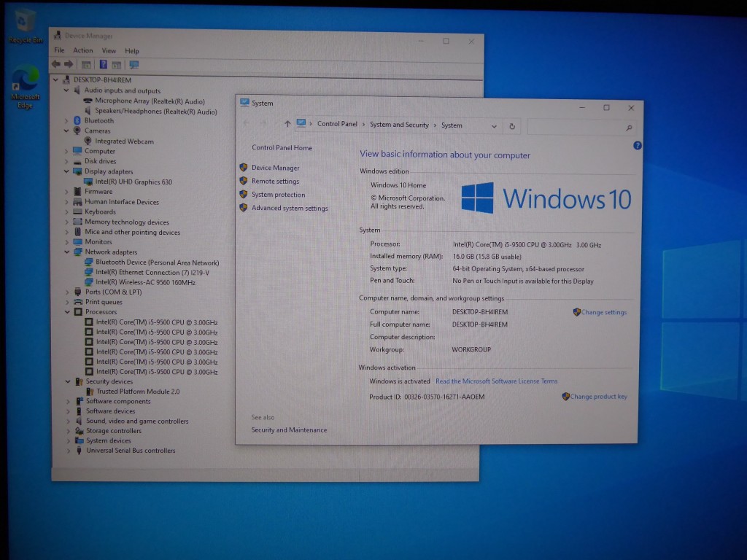This screenshot has height=560, width=747.
Task: Expand the Disk drives category
Action: pos(66,161)
